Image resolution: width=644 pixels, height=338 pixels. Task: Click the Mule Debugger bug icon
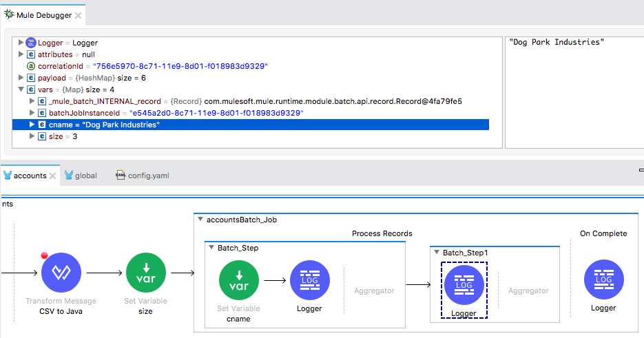click(x=9, y=14)
